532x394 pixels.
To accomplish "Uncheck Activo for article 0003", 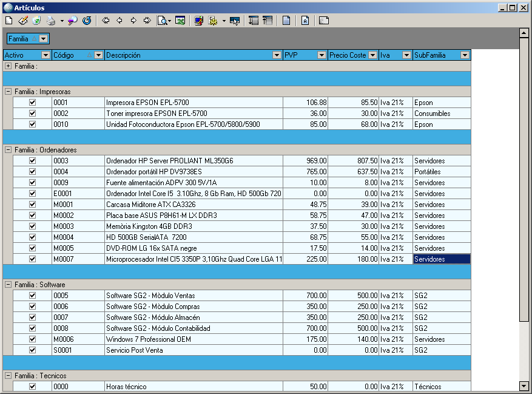I will coord(32,161).
